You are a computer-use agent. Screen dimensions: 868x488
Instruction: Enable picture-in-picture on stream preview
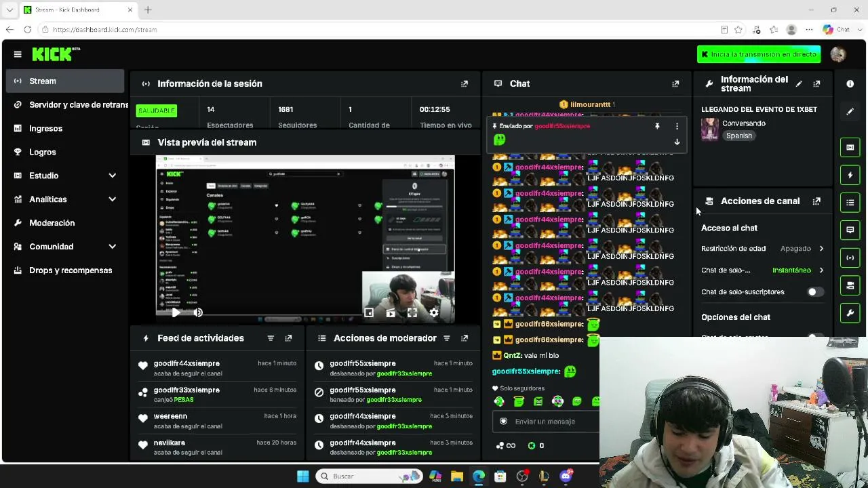(x=369, y=312)
